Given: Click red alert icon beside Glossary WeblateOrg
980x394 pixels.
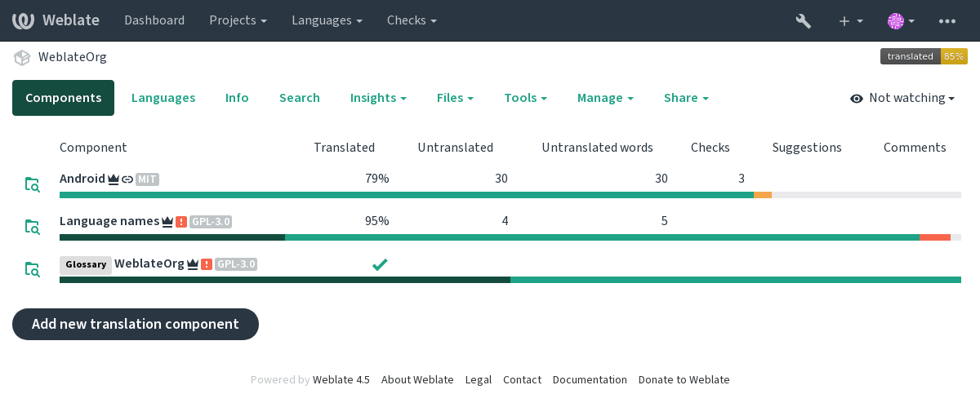Looking at the screenshot, I should tap(207, 264).
